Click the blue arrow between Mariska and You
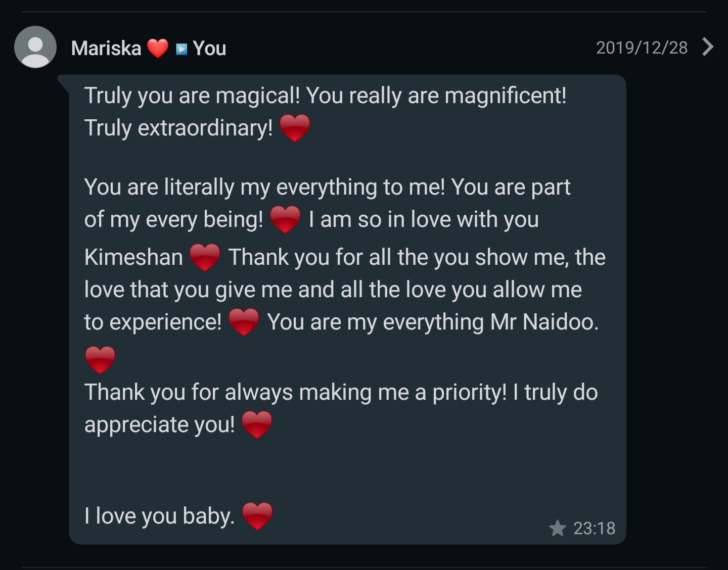The height and width of the screenshot is (570, 728). (181, 49)
